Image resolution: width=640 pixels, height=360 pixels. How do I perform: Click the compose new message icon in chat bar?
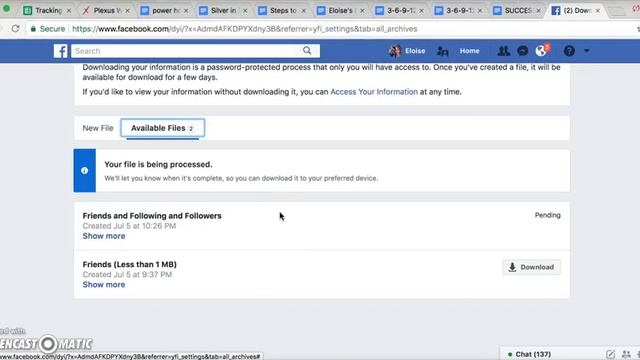pyautogui.click(x=610, y=354)
